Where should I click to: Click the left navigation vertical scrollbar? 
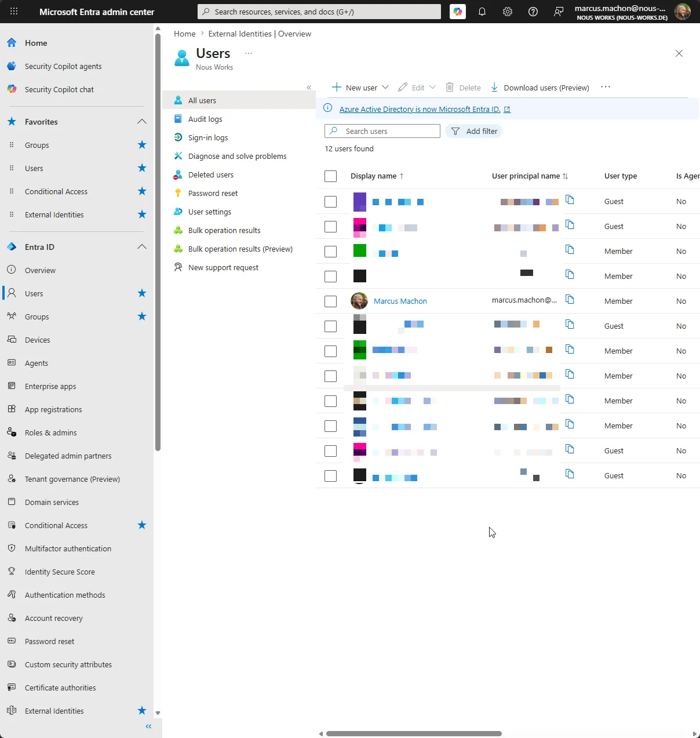point(158,242)
